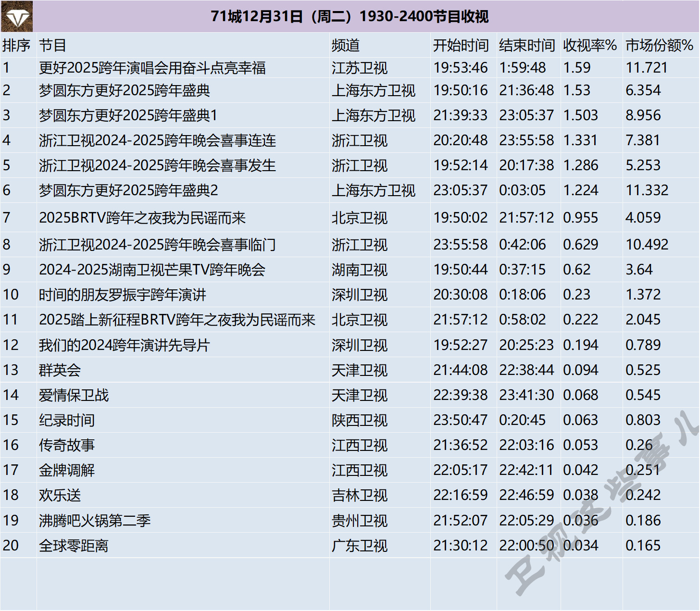Click market share 6.354
The height and width of the screenshot is (611, 700).
pos(643,90)
